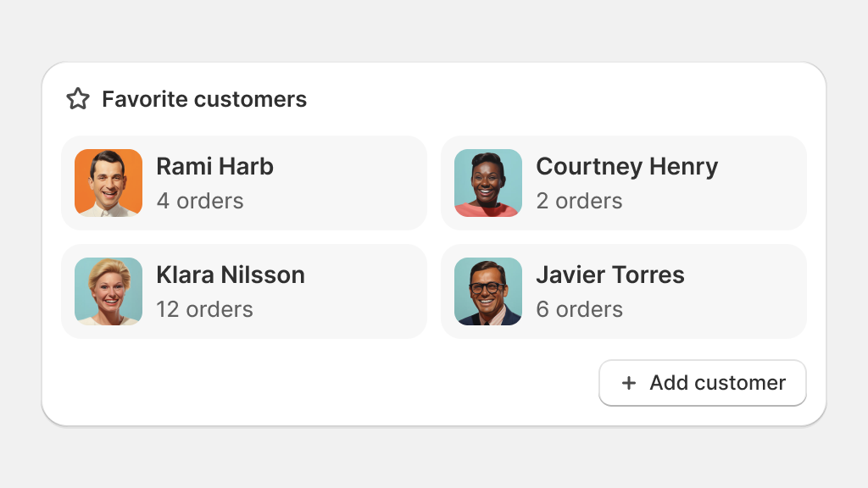868x488 pixels.
Task: Click the Favorite customers heading
Action: click(204, 99)
